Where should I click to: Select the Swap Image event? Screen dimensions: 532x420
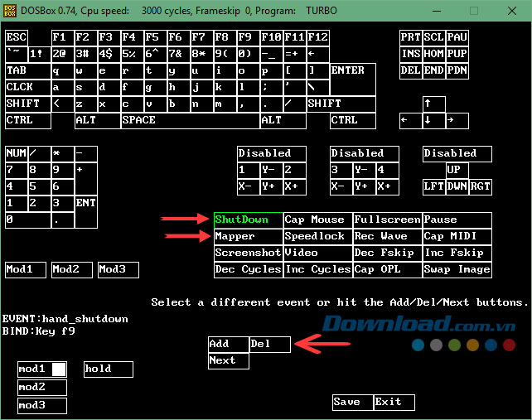click(457, 270)
